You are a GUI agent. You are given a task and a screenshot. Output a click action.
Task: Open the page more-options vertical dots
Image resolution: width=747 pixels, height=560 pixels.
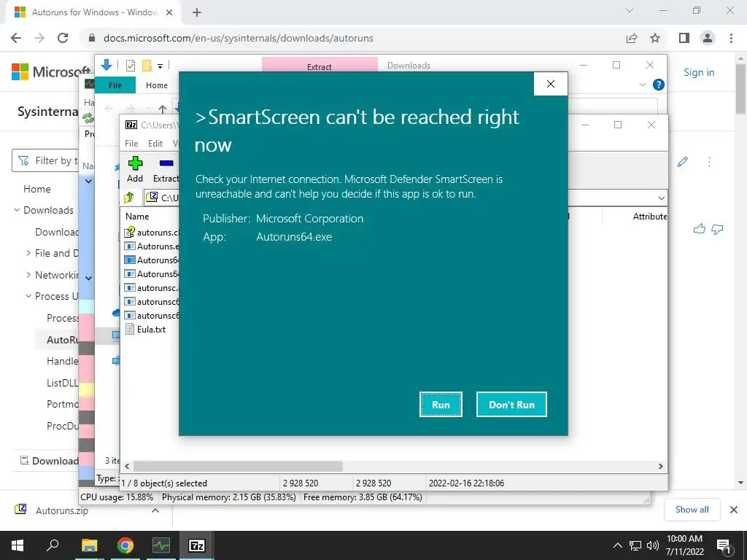point(709,162)
